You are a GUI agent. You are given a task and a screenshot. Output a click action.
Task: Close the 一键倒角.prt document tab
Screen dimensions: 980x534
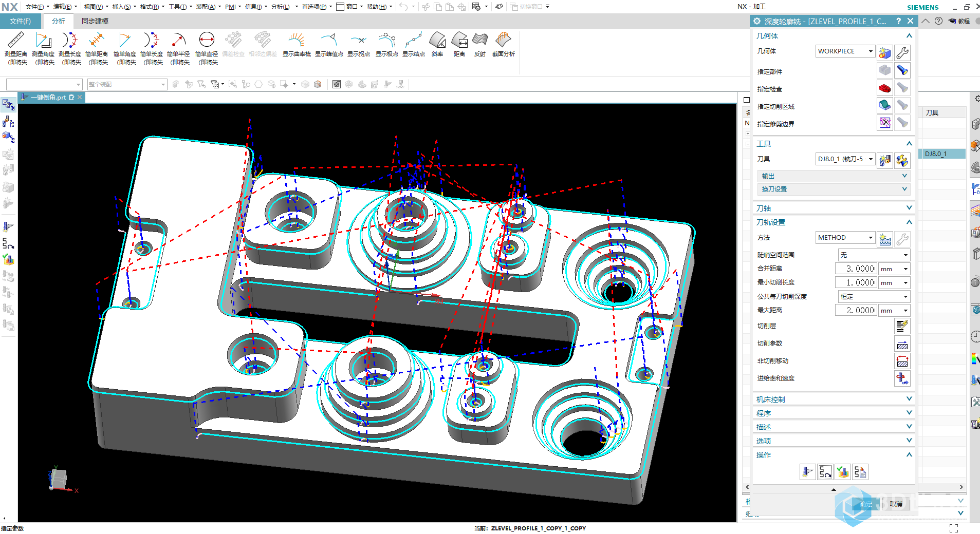[80, 97]
